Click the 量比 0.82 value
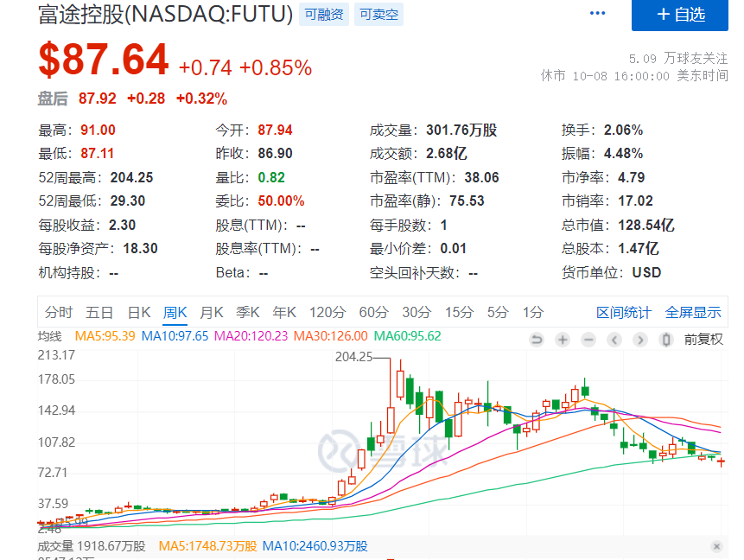The width and height of the screenshot is (744, 560). (x=271, y=177)
